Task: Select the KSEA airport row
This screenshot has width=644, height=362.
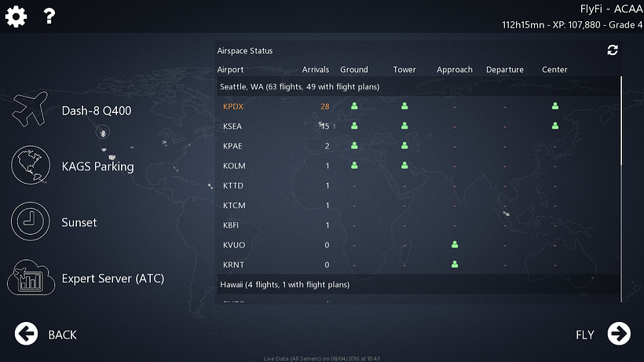Action: [418, 126]
